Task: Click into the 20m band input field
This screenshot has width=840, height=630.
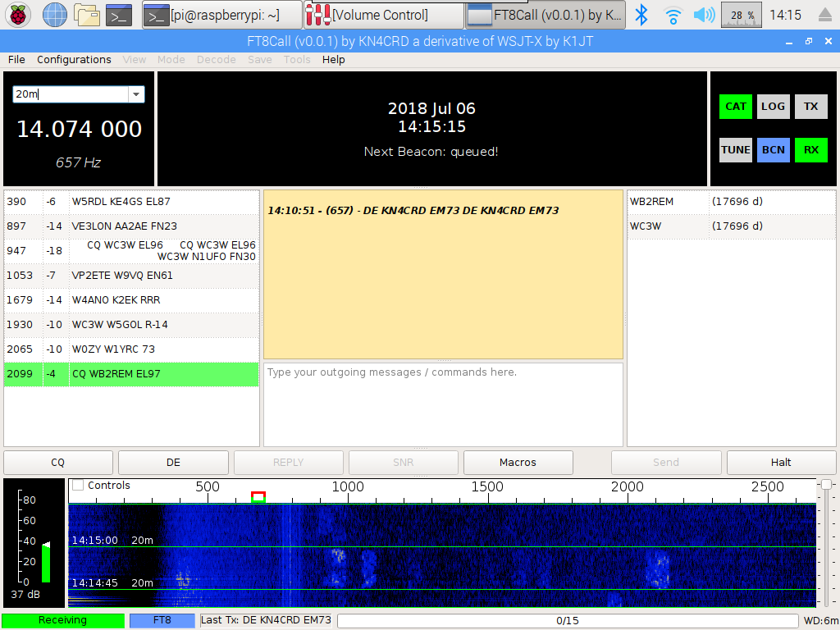Action: (x=71, y=94)
